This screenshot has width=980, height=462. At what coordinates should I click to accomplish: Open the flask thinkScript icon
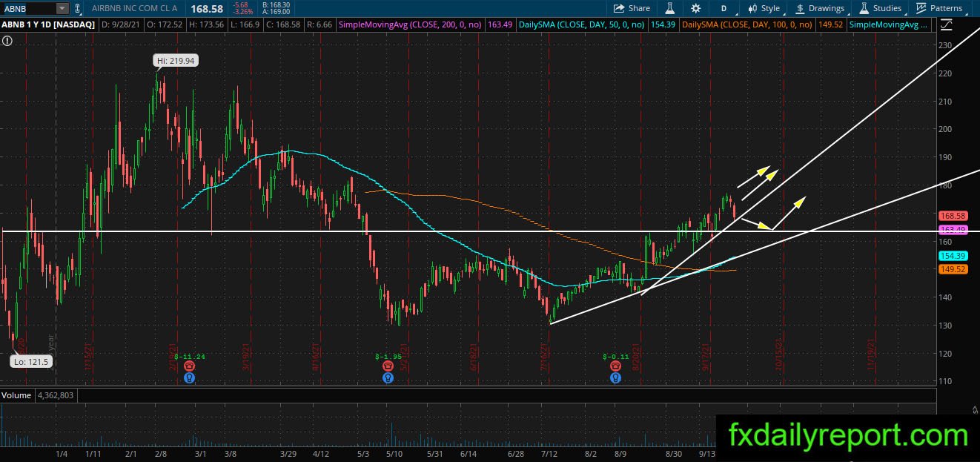[x=669, y=8]
